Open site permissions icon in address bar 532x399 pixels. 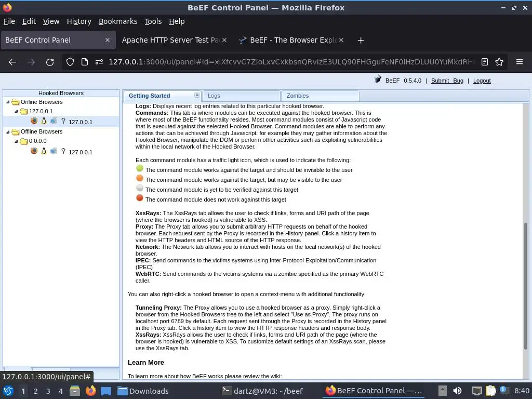tap(99, 62)
